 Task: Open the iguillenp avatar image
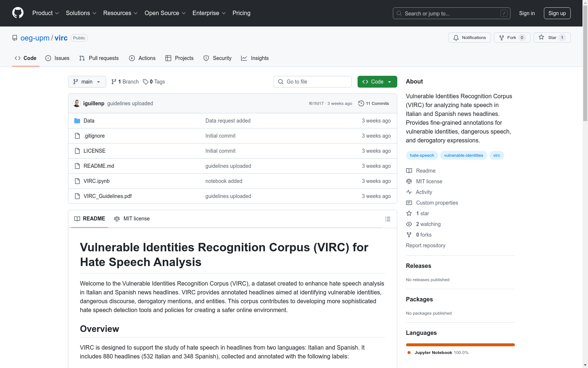(77, 103)
